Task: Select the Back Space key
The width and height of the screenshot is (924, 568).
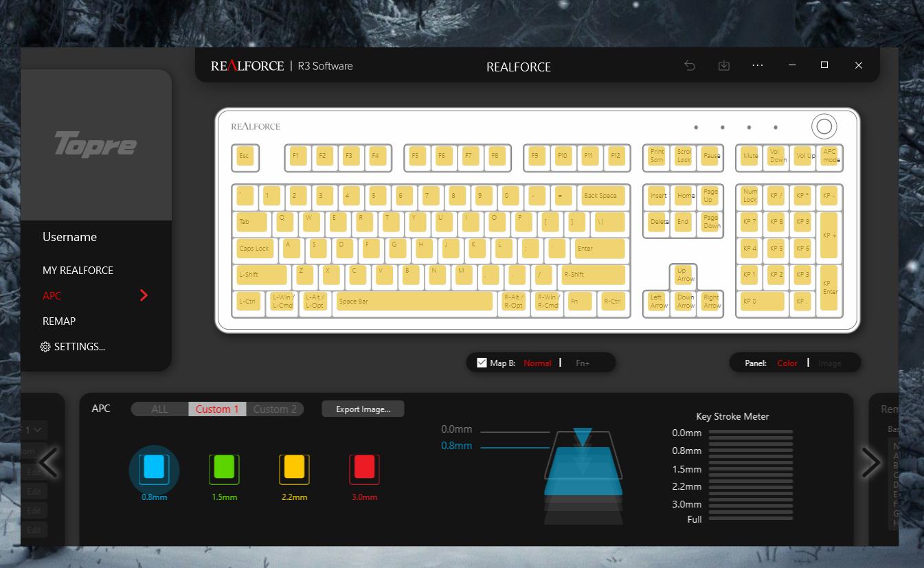Action: (x=602, y=196)
